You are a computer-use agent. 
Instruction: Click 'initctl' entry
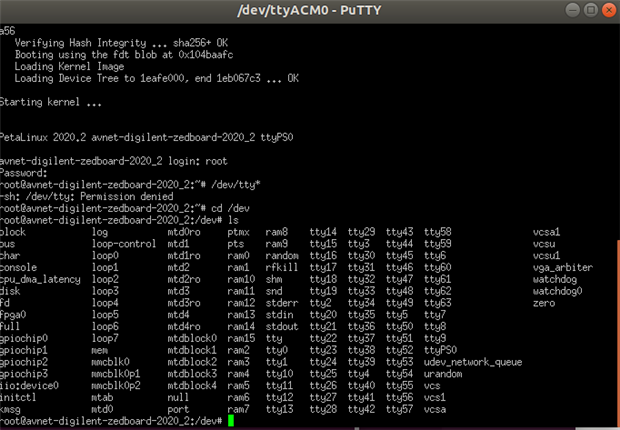pyautogui.click(x=18, y=398)
